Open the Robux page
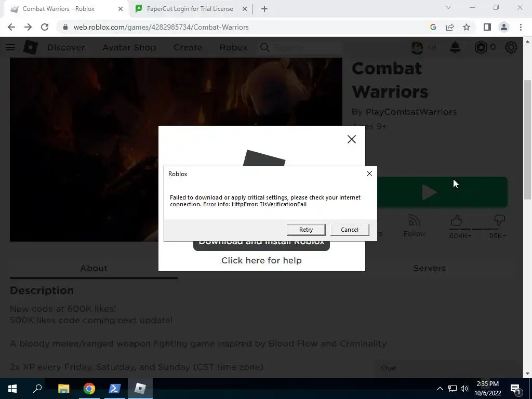Image resolution: width=532 pixels, height=399 pixels. coord(233,47)
